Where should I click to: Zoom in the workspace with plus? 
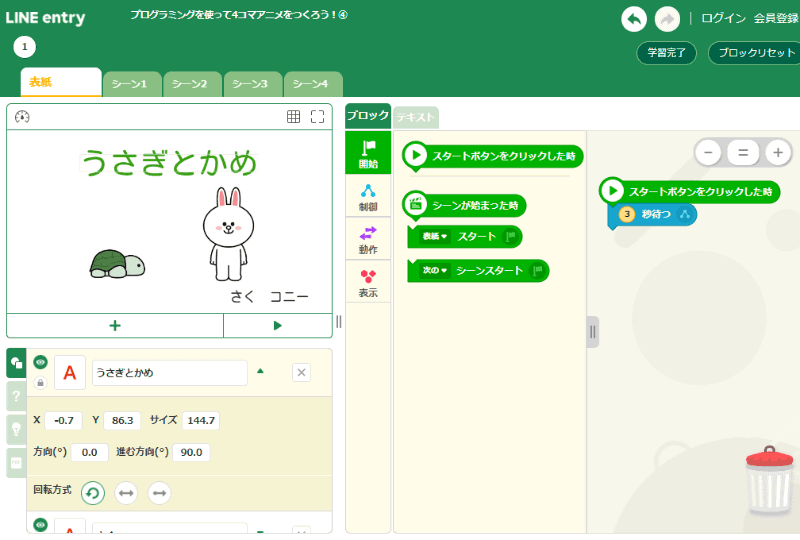pos(778,152)
